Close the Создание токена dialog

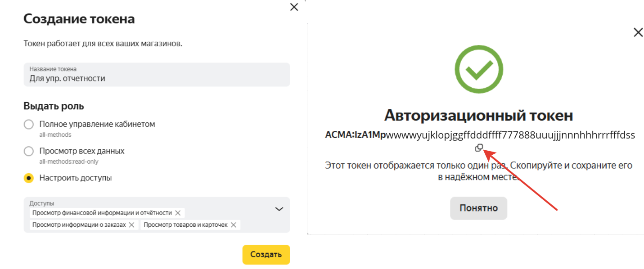(294, 7)
